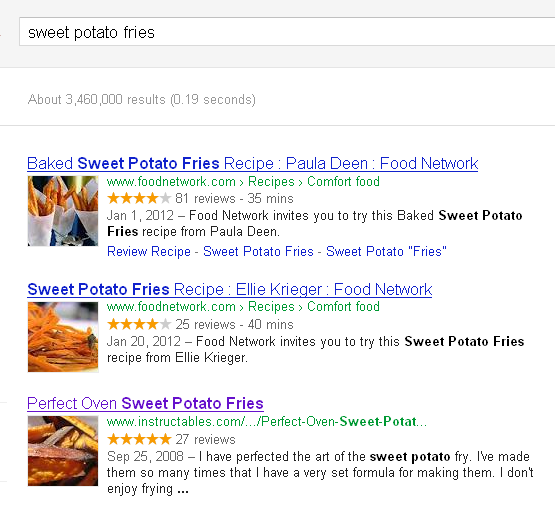555x505 pixels.
Task: Click the Ellie Krieger fries thumbnail image
Action: pos(63,337)
